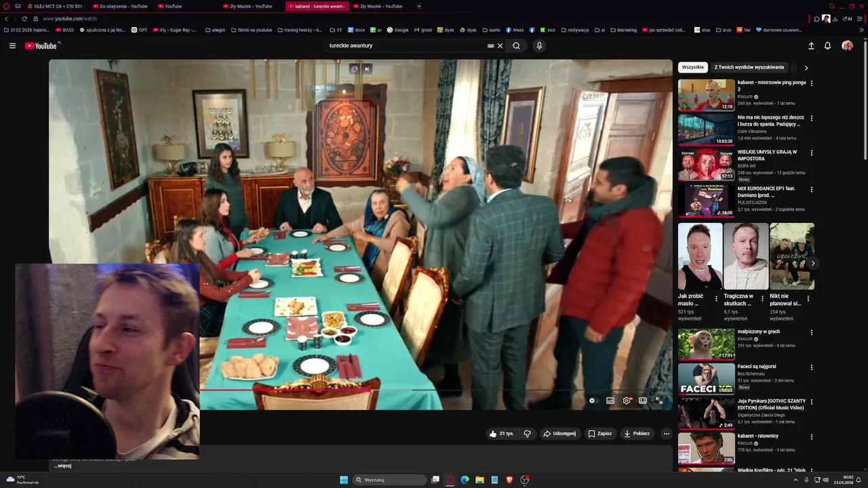Open File Explorer from the taskbar

point(479,480)
